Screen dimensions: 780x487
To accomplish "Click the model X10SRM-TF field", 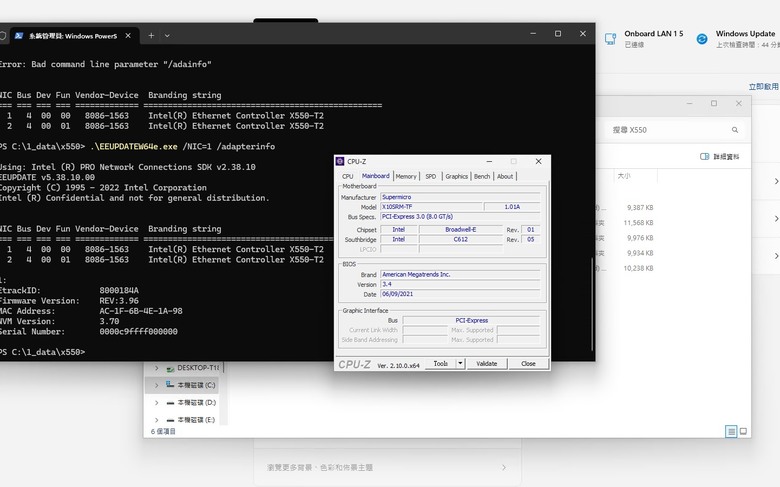I will click(431, 207).
